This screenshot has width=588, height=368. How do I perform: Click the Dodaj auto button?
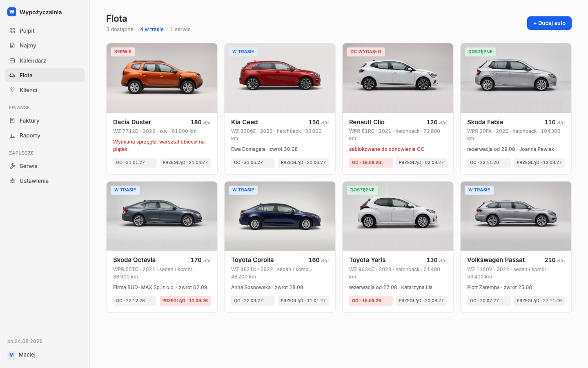549,23
